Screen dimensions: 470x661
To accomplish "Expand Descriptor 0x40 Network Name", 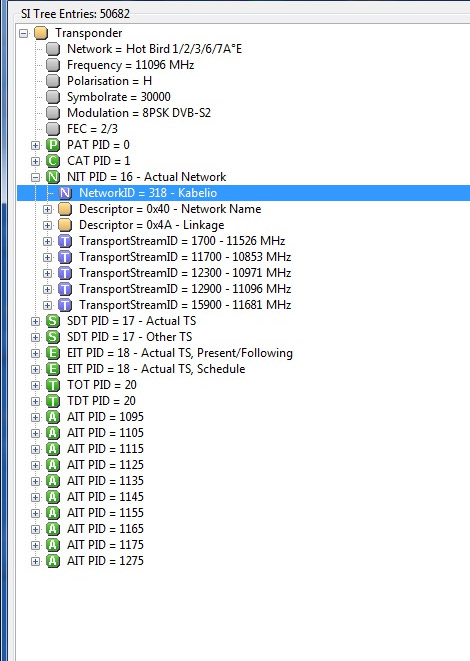I will pyautogui.click(x=47, y=209).
